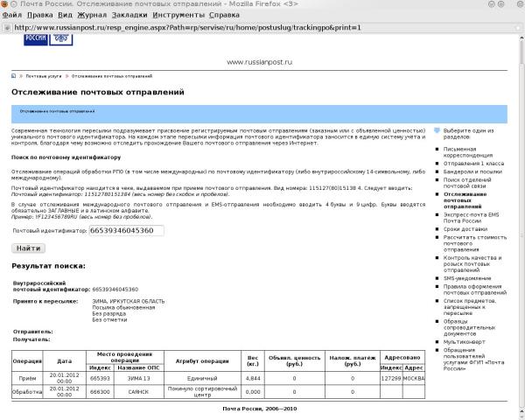The height and width of the screenshot is (420, 525).
Task: Open Бандероли и посылки sidebar link
Action: pyautogui.click(x=472, y=171)
